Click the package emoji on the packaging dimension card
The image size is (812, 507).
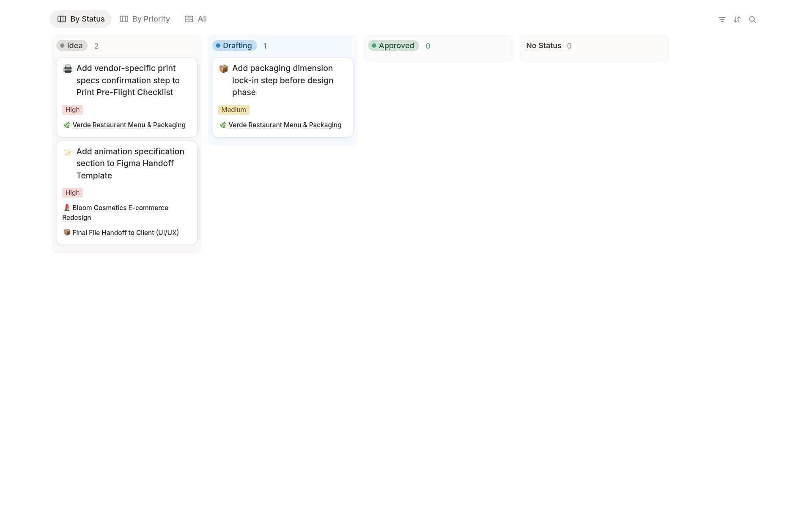point(223,69)
